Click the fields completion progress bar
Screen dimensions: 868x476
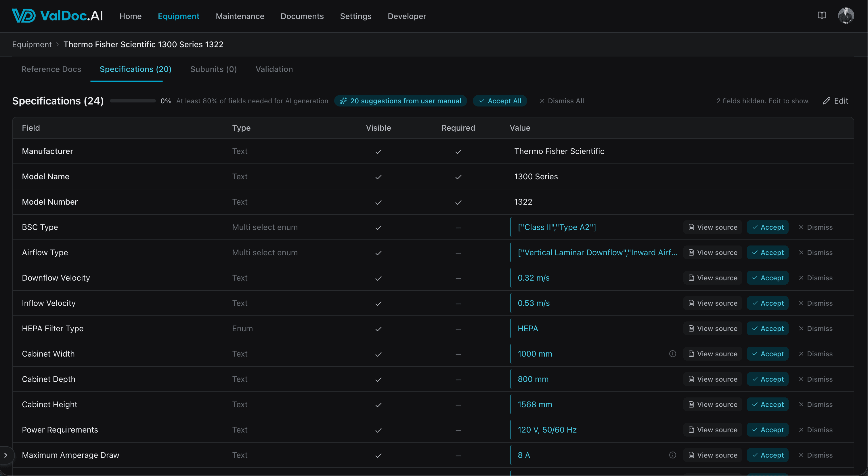click(133, 101)
